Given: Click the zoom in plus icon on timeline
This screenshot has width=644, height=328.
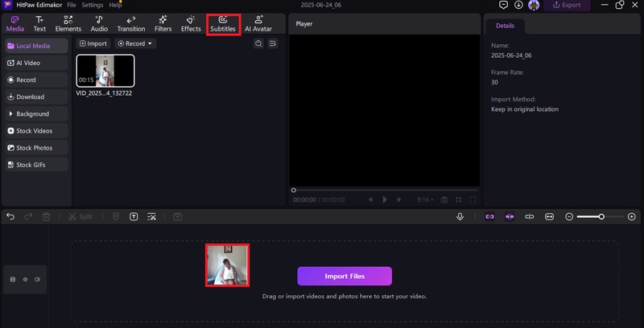Looking at the screenshot, I should click(632, 217).
